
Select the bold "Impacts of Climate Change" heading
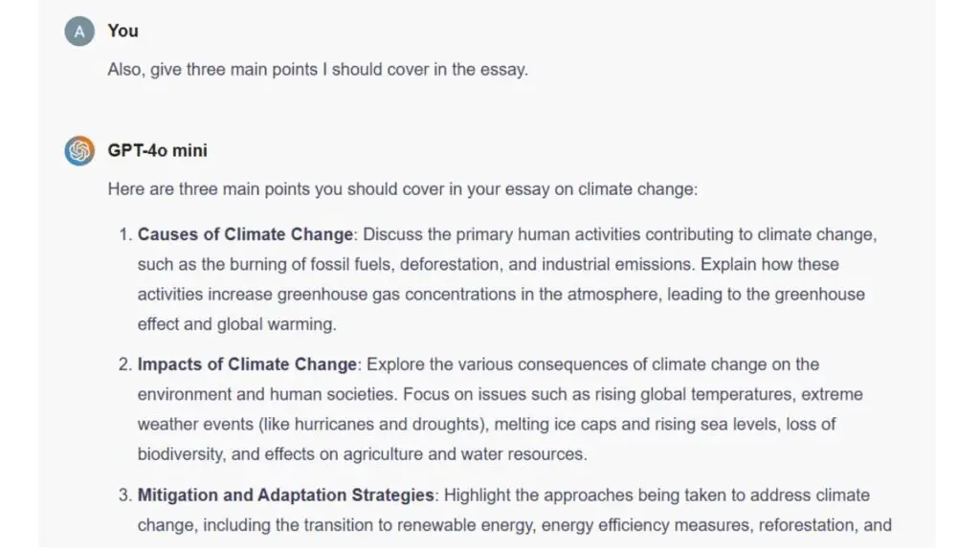click(248, 364)
